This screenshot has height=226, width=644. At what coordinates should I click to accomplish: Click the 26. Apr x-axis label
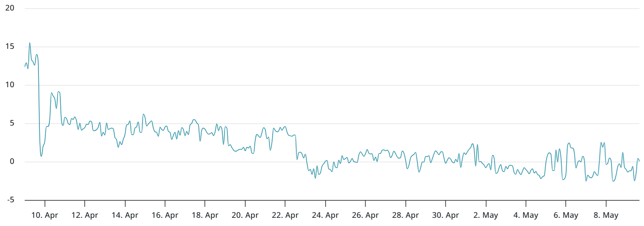(365, 215)
